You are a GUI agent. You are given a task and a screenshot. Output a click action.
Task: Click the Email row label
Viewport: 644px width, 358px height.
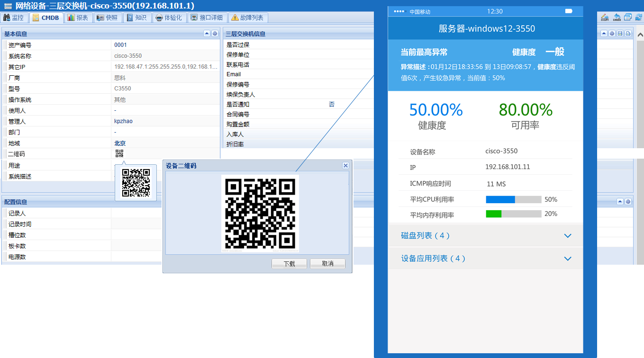tap(234, 74)
